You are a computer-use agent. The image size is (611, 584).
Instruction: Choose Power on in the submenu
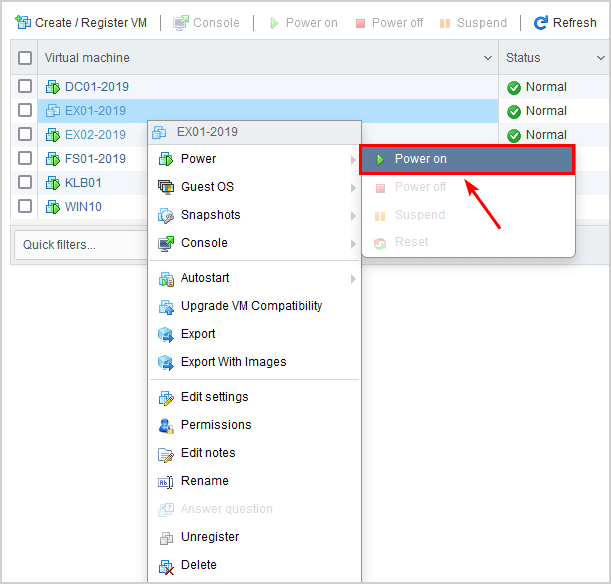[x=467, y=159]
